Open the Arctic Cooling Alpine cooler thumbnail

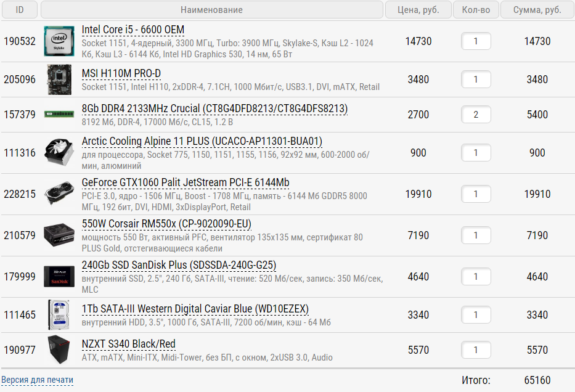tap(59, 152)
